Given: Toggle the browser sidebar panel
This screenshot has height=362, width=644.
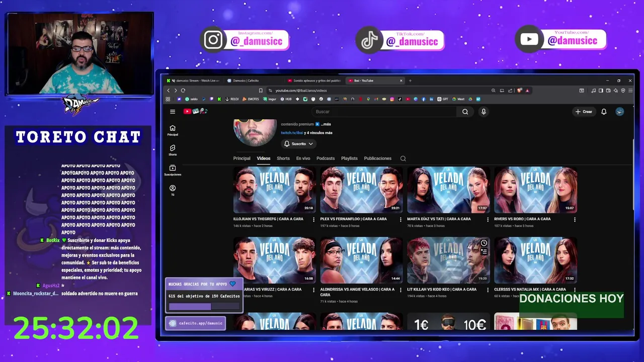Looking at the screenshot, I should [x=601, y=90].
